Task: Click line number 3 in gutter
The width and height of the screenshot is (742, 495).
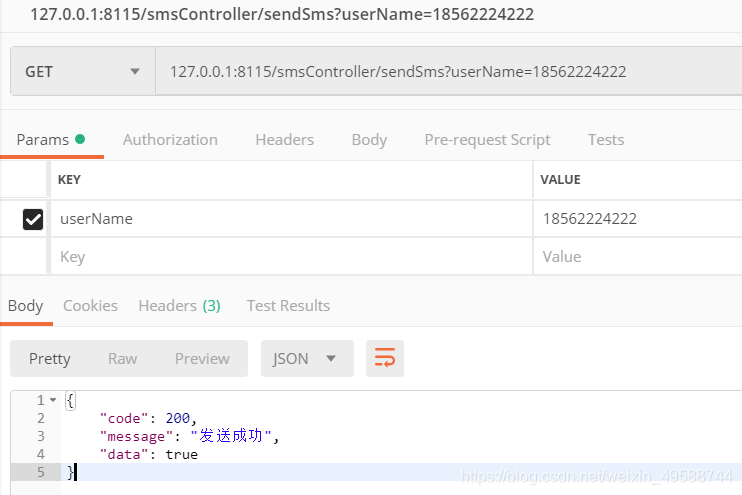Action: coord(41,436)
